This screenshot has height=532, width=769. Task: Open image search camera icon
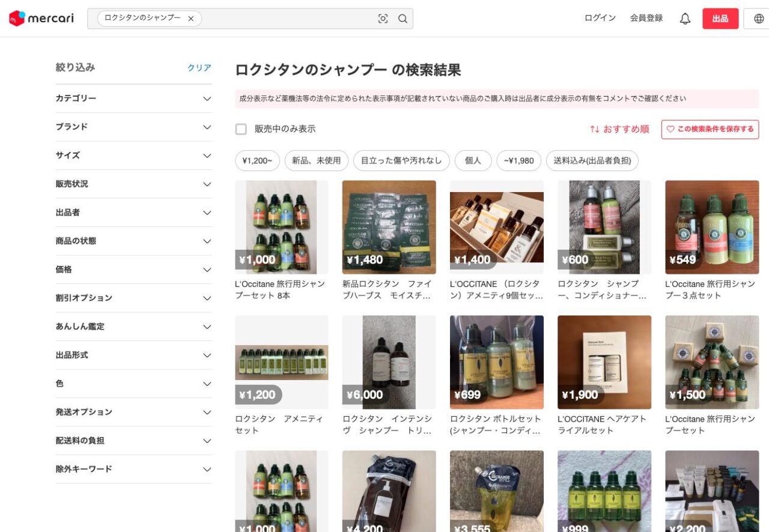tap(383, 19)
